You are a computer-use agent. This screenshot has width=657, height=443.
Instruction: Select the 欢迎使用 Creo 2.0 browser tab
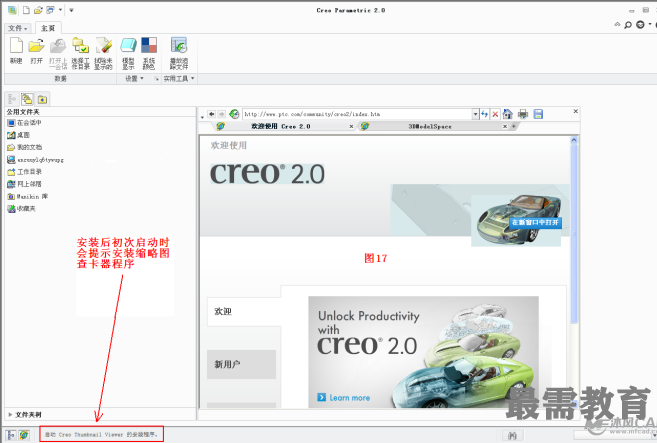click(281, 126)
